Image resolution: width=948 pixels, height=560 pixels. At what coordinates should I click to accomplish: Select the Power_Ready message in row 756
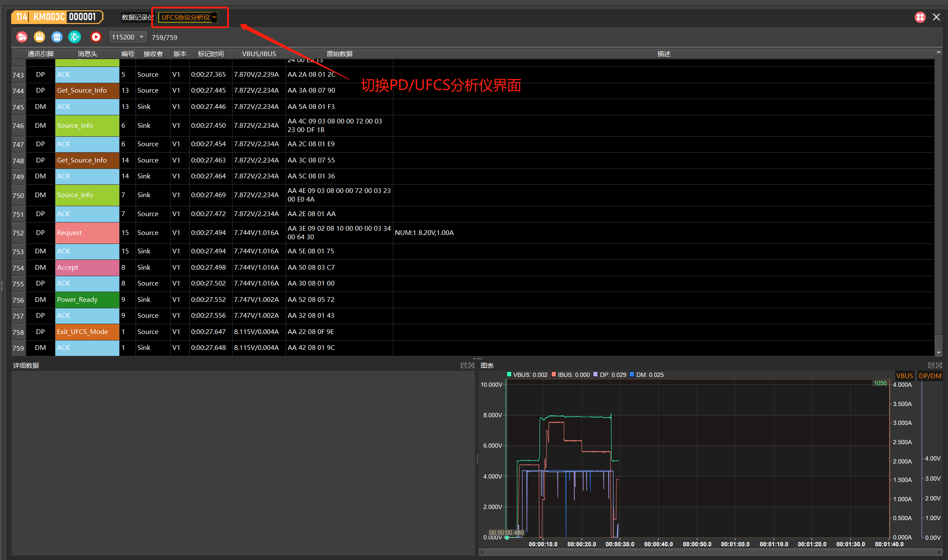88,300
